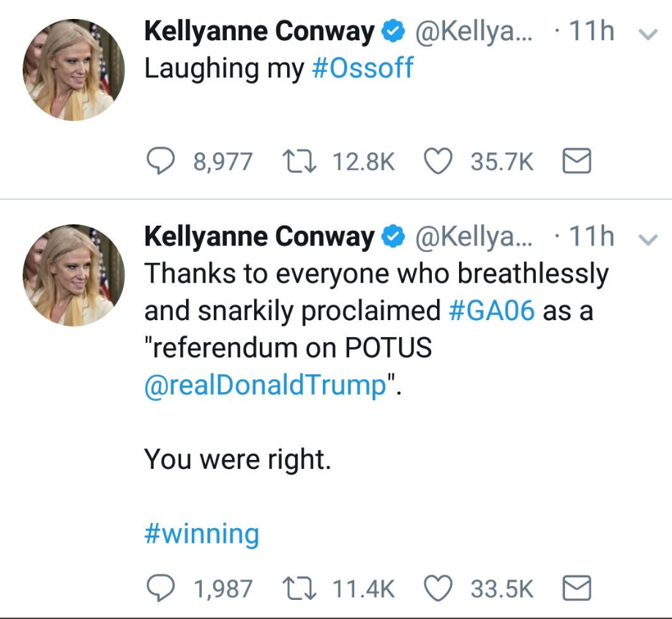The height and width of the screenshot is (619, 672).
Task: Retweet the Laughing my #Ossoff tweet
Action: (x=299, y=161)
